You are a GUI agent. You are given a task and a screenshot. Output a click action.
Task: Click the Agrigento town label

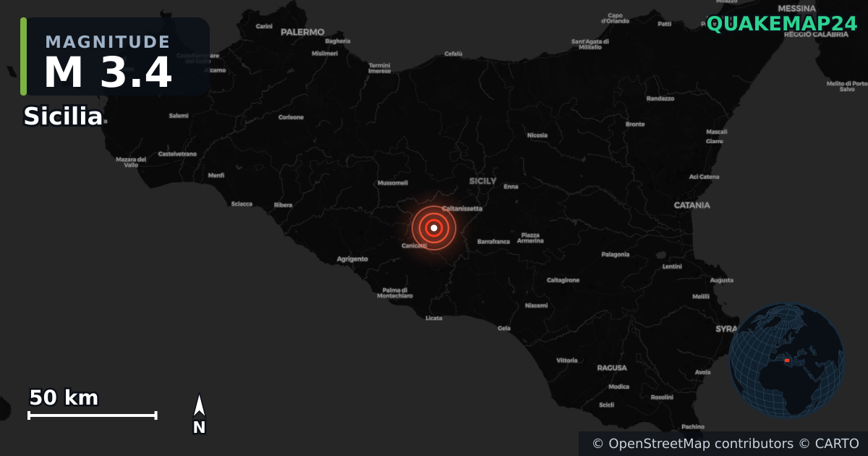[352, 259]
